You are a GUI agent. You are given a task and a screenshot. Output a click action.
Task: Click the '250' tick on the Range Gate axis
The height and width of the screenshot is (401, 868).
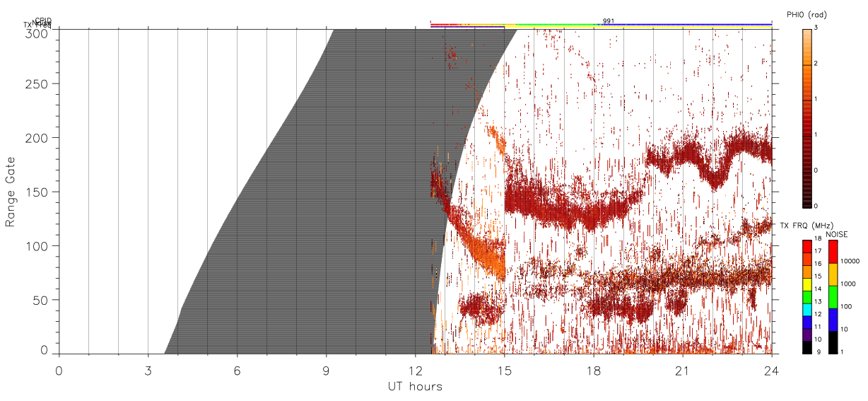37,83
